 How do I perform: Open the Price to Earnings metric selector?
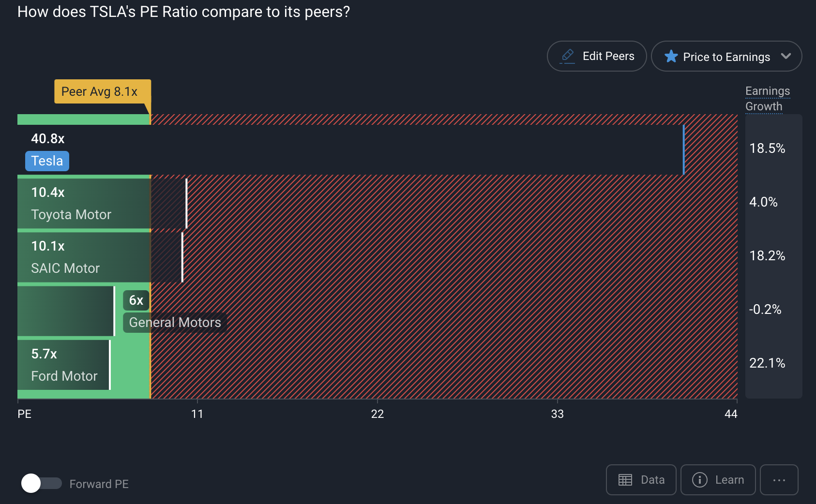tap(726, 56)
